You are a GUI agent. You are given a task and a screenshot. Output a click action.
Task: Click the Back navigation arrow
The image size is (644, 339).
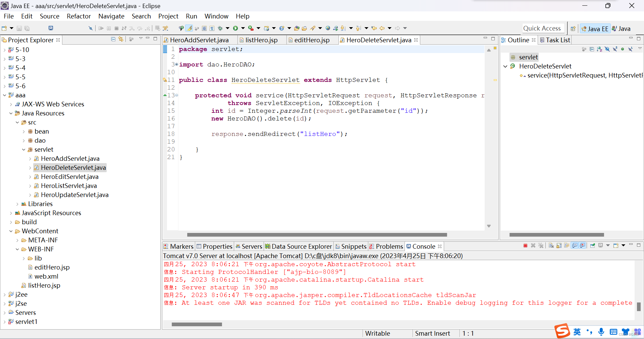pos(382,28)
